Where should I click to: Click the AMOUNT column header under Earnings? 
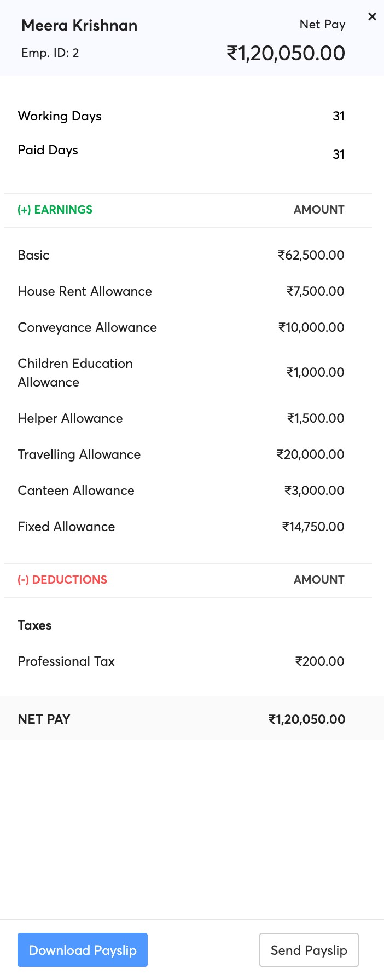click(319, 210)
